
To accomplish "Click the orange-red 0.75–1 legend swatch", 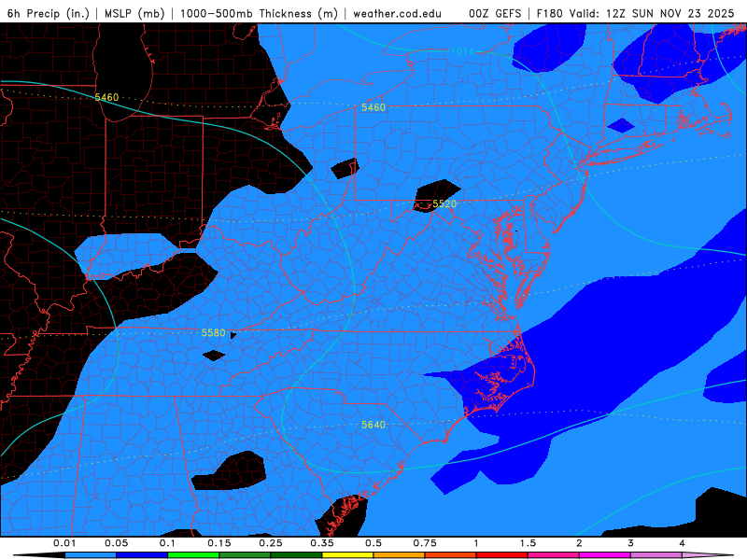I will (x=451, y=555).
